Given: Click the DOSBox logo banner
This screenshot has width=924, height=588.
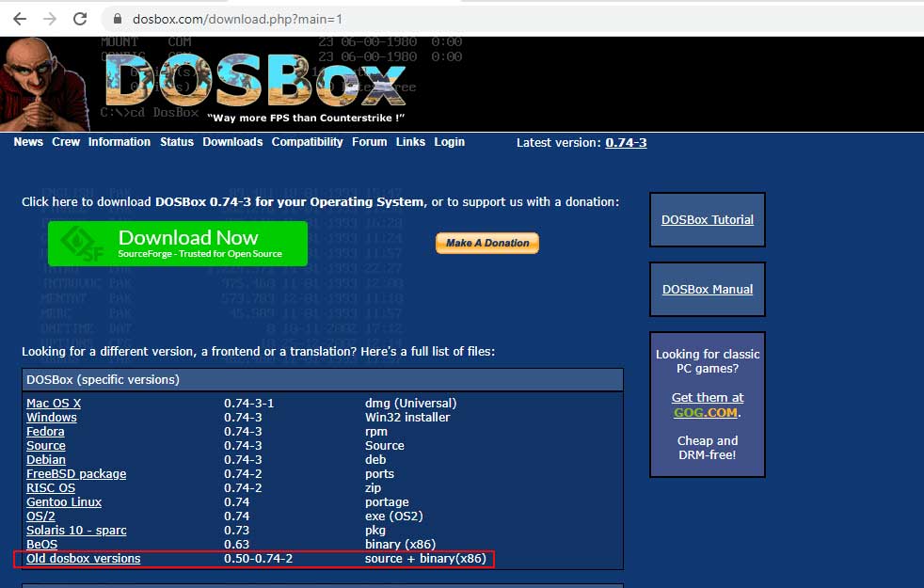Looking at the screenshot, I should pyautogui.click(x=255, y=80).
